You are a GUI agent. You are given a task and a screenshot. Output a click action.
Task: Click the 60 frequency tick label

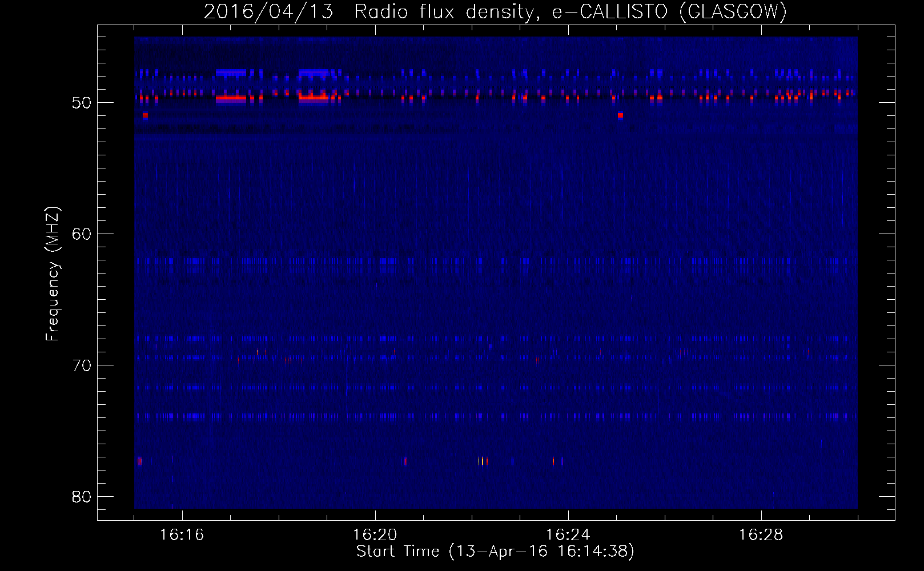82,234
